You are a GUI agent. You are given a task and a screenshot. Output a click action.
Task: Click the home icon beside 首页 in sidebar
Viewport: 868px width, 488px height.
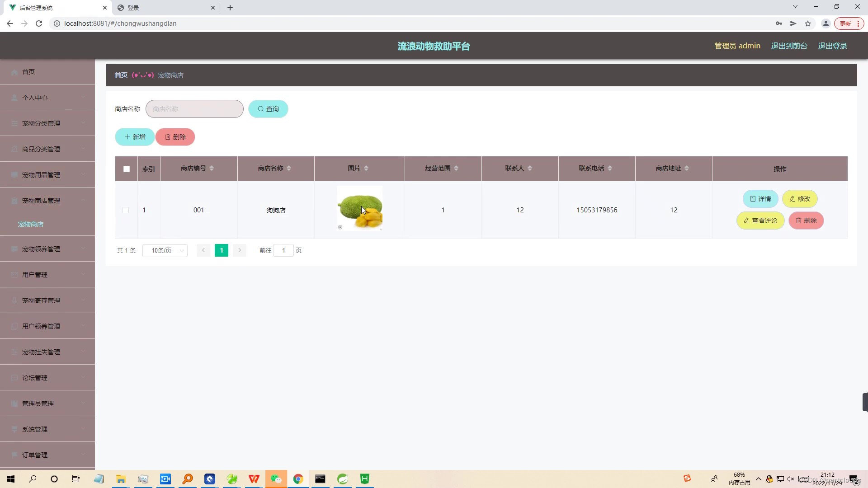coord(14,72)
